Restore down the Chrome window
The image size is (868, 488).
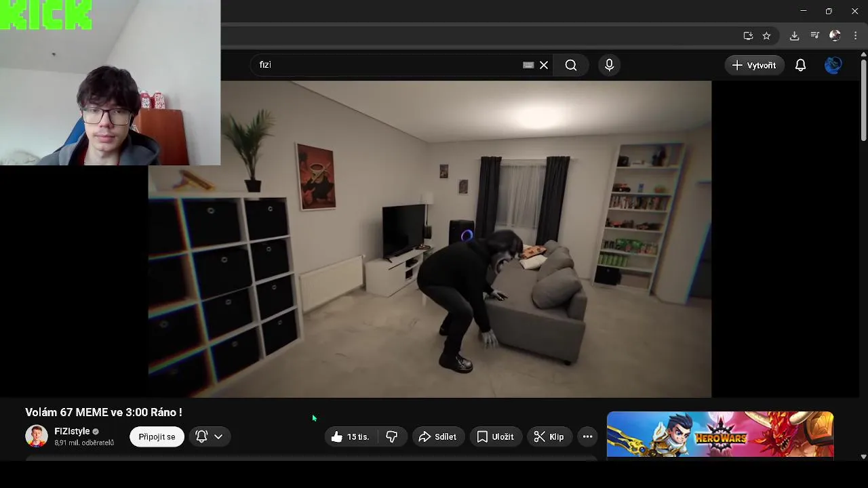coord(829,11)
